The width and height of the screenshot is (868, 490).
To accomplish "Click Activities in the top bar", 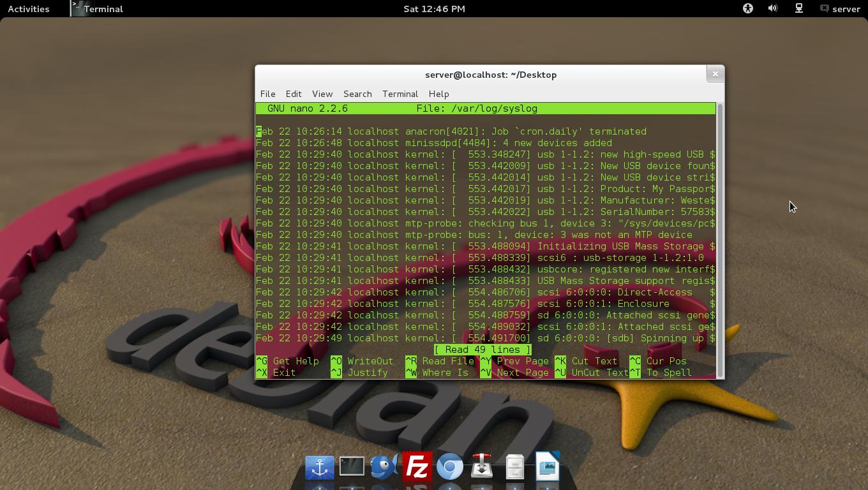I will click(28, 8).
